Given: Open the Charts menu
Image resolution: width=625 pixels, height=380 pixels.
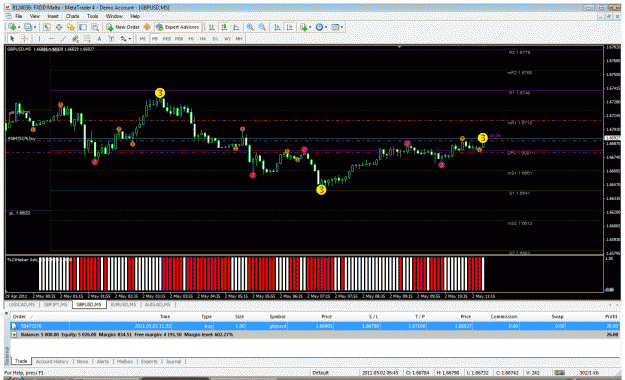Looking at the screenshot, I should [73, 16].
